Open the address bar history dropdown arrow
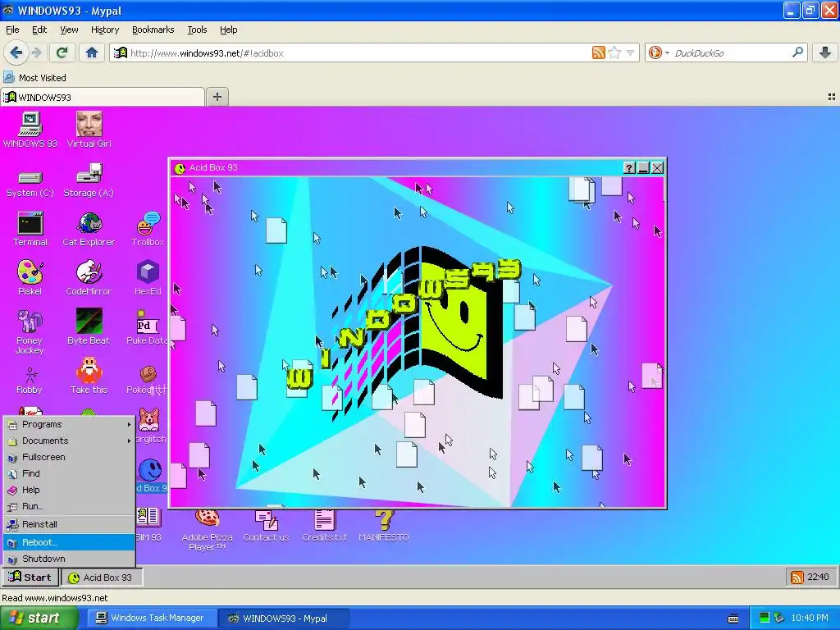The height and width of the screenshot is (630, 840). click(x=631, y=53)
